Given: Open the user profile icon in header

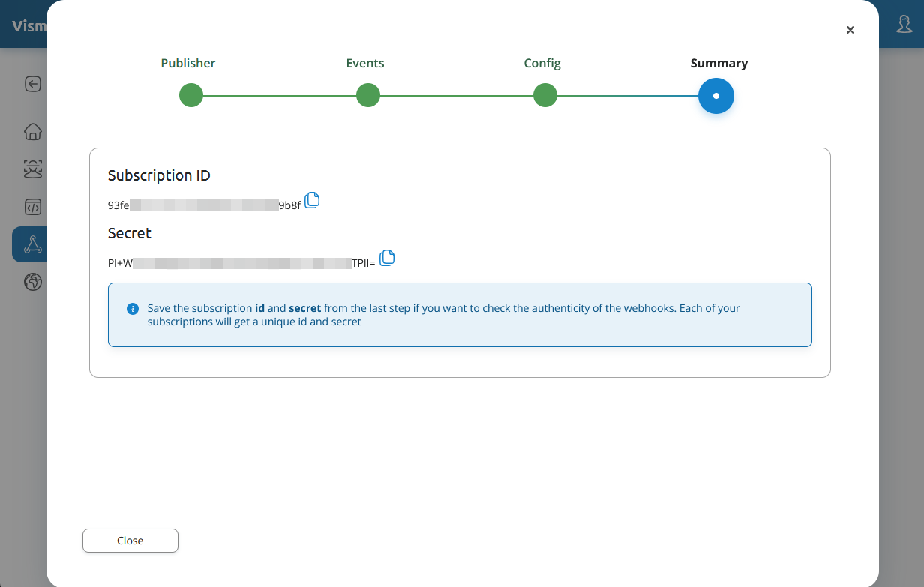Looking at the screenshot, I should 904,24.
